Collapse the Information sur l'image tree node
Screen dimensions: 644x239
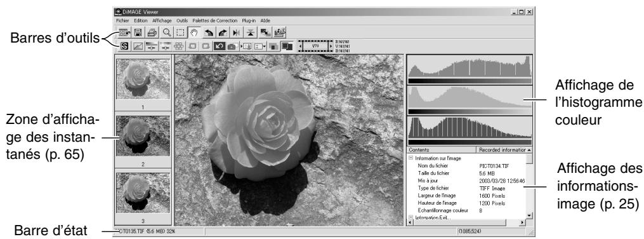[411, 158]
